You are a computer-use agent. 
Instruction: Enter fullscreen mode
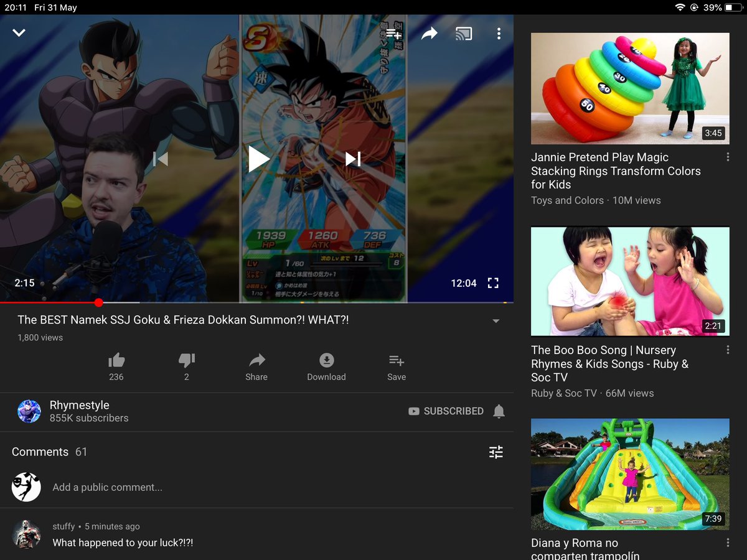pos(493,283)
